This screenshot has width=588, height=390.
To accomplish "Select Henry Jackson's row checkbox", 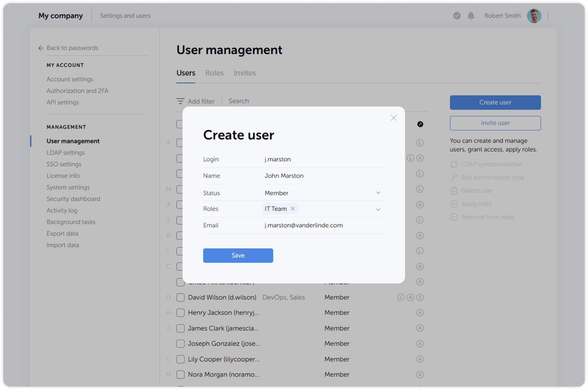I will pos(180,312).
